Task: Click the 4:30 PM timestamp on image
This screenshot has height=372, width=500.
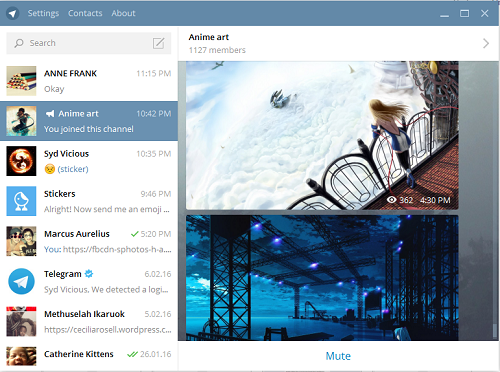Action: coord(435,200)
